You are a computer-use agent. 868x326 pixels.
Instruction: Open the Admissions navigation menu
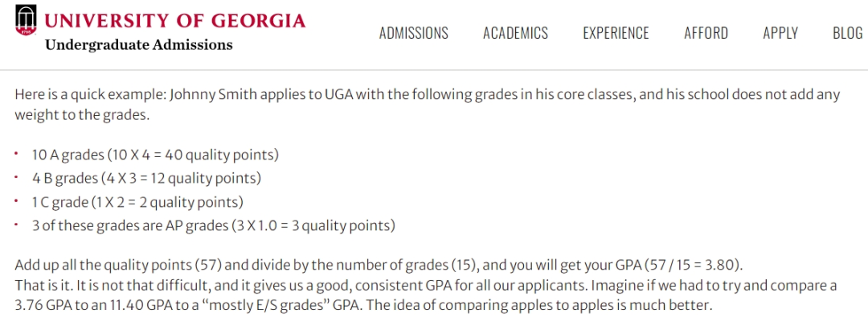[414, 33]
